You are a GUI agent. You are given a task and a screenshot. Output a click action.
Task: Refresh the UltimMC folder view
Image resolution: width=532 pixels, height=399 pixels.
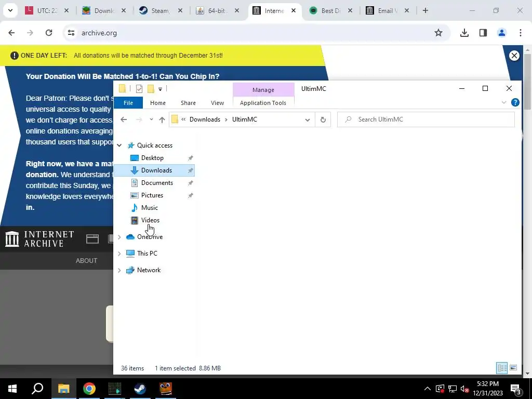tap(323, 120)
